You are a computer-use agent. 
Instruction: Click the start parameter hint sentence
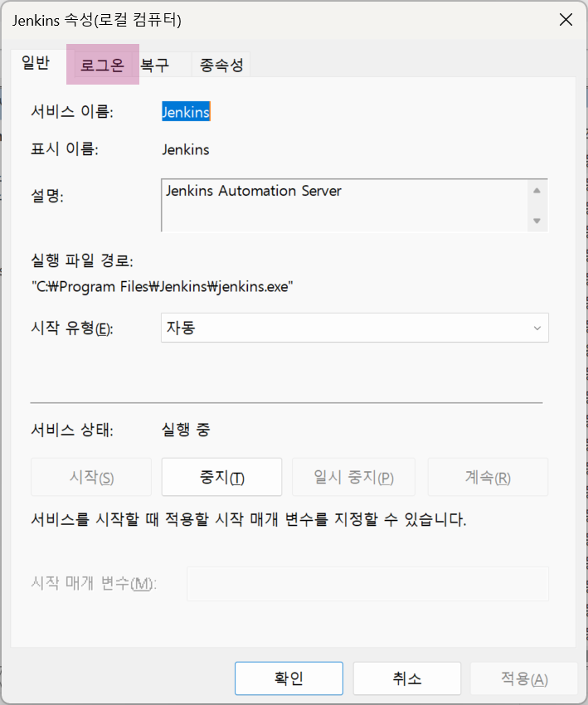[249, 519]
